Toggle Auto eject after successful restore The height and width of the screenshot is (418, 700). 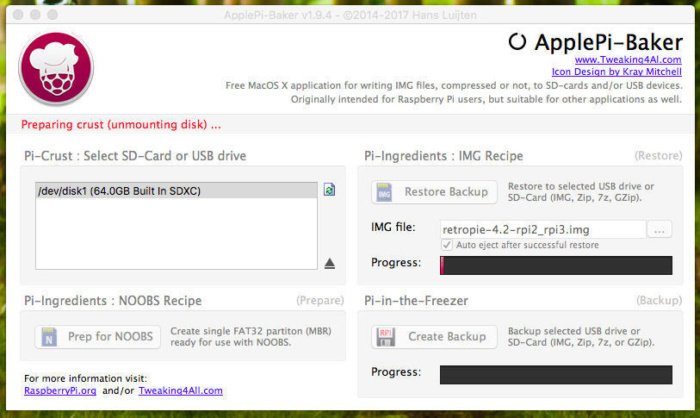pos(447,245)
